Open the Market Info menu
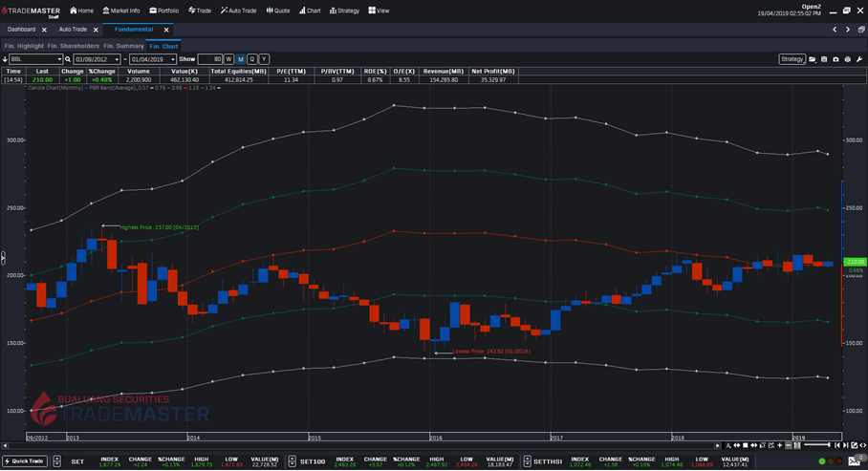The height and width of the screenshot is (471, 868). pyautogui.click(x=120, y=11)
